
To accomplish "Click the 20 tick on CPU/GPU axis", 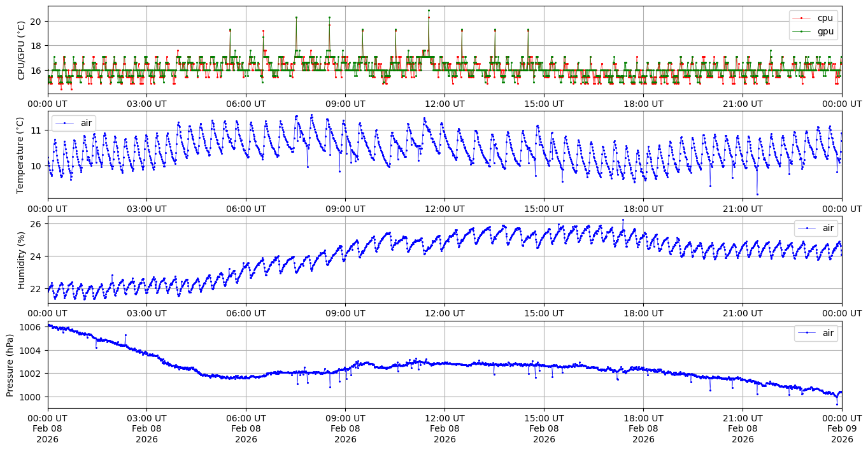I will click(x=36, y=22).
